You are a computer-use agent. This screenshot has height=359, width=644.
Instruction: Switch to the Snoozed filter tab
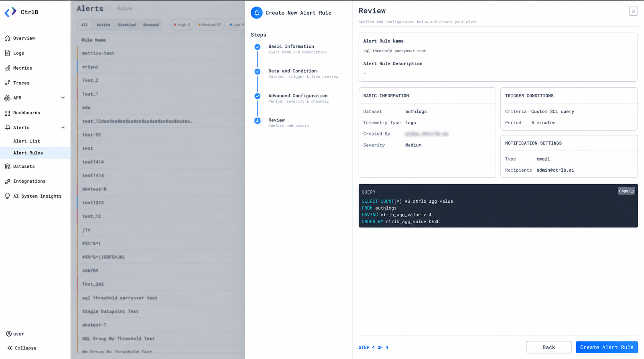(151, 25)
